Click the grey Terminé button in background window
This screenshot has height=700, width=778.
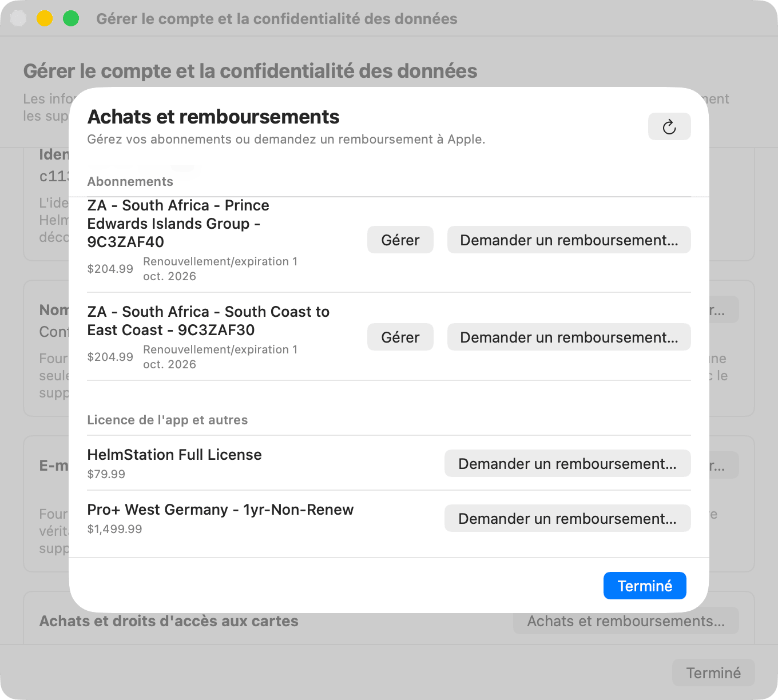point(713,673)
